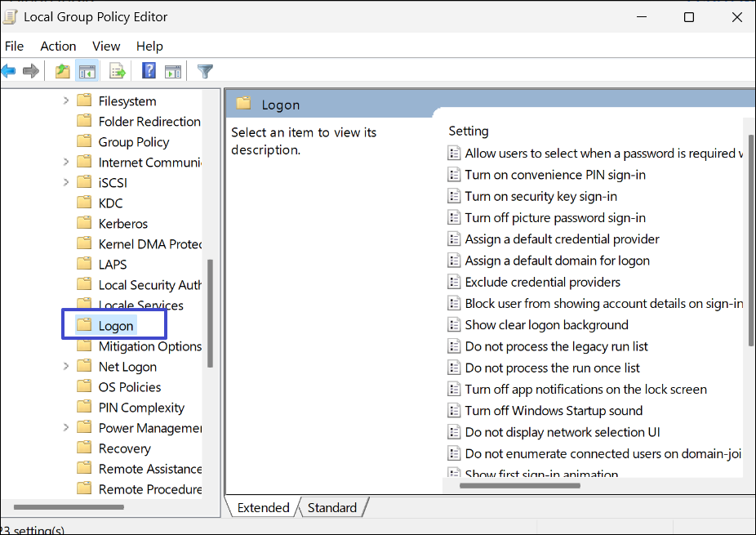The width and height of the screenshot is (756, 535).
Task: Click the Forward arrow in toolbar
Action: click(x=31, y=72)
